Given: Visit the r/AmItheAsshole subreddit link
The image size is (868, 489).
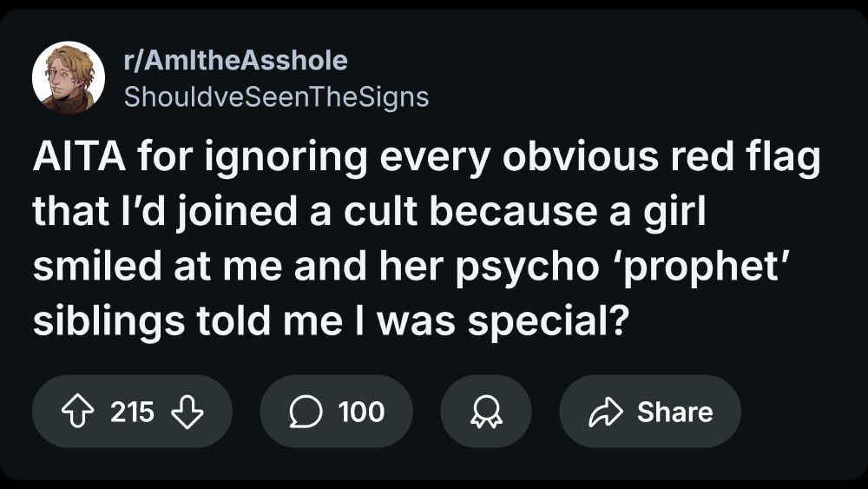Looking at the screenshot, I should (x=236, y=61).
